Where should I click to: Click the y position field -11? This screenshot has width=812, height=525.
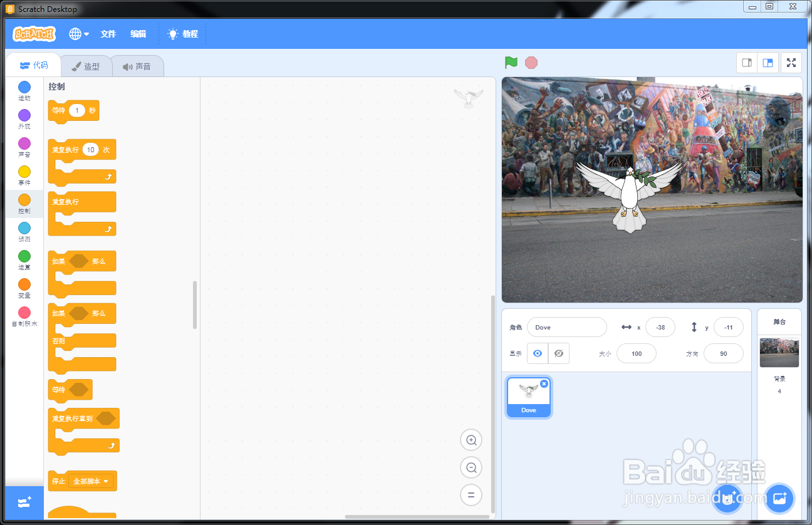pyautogui.click(x=728, y=327)
